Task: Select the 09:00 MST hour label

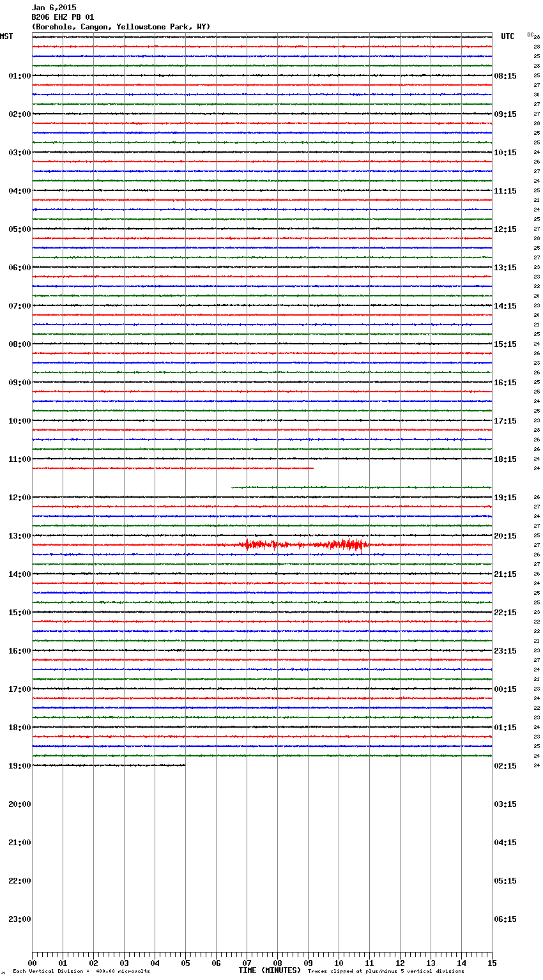Action: (20, 383)
